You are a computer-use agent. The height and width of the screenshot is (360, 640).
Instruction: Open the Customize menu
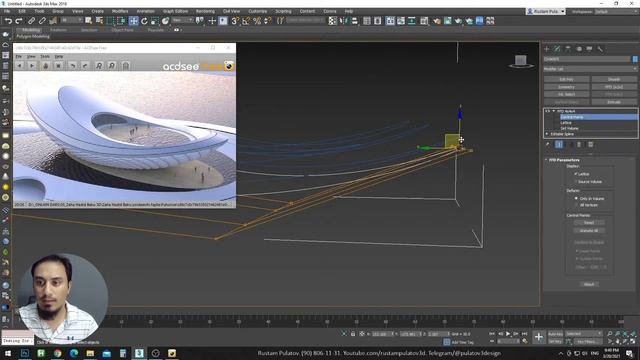[258, 11]
